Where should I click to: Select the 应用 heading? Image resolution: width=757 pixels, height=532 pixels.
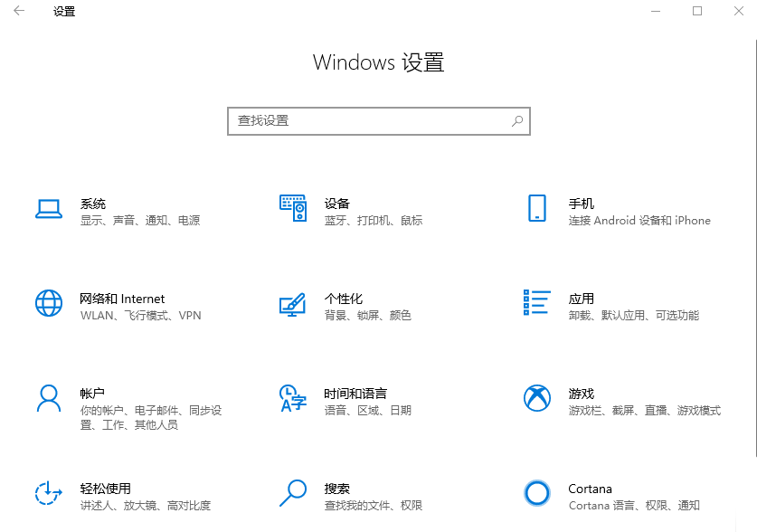[x=582, y=299]
